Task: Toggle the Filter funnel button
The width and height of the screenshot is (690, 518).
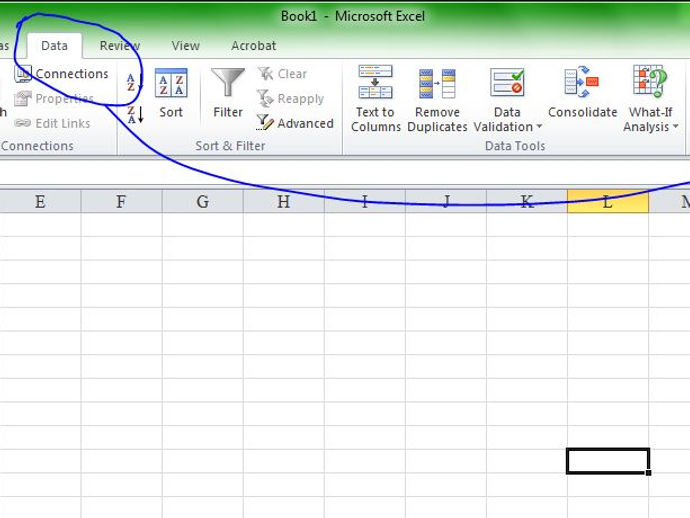Action: point(228,93)
